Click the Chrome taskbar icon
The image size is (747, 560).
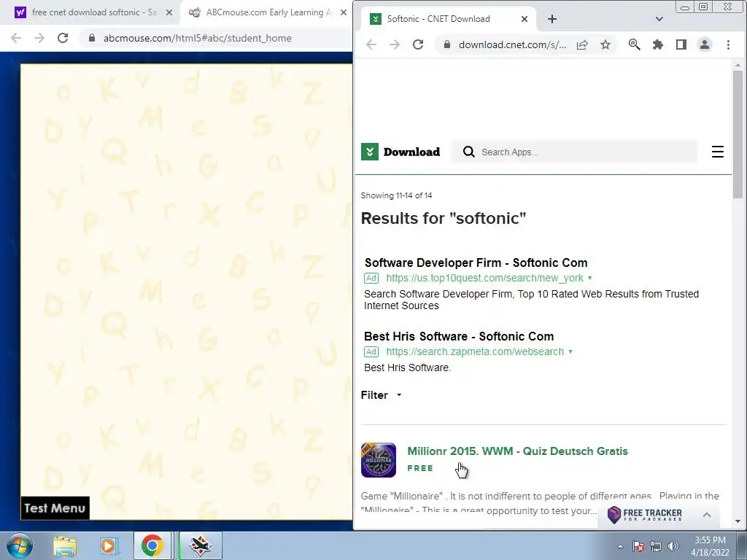point(152,545)
